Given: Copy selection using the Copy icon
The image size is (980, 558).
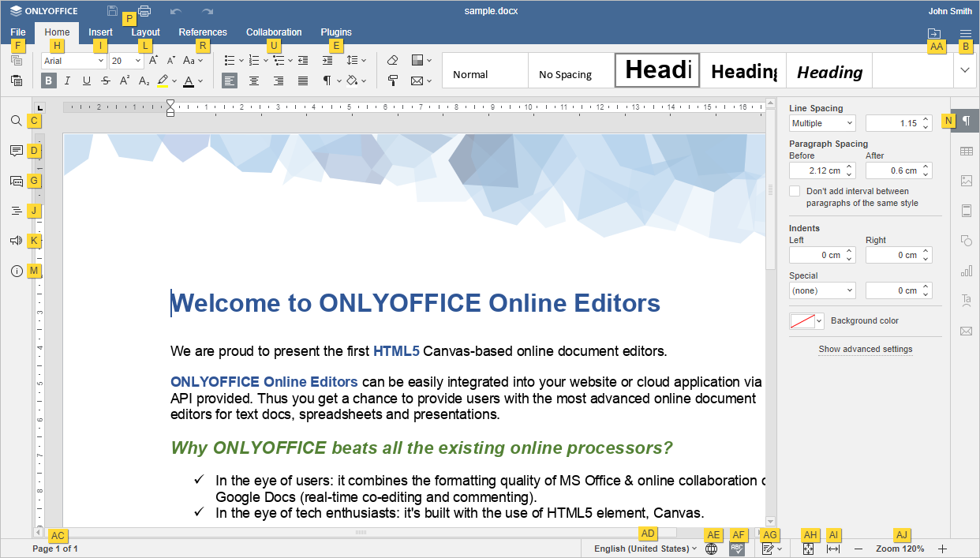Looking at the screenshot, I should click(x=17, y=60).
